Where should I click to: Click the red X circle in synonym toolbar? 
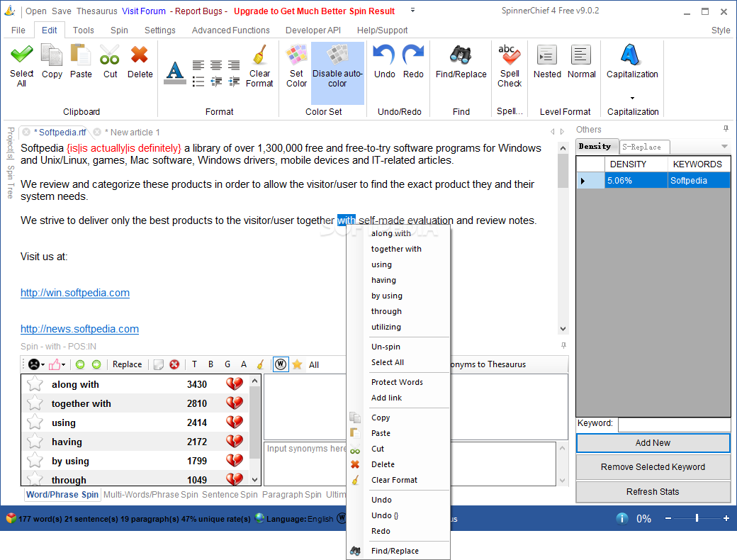174,364
